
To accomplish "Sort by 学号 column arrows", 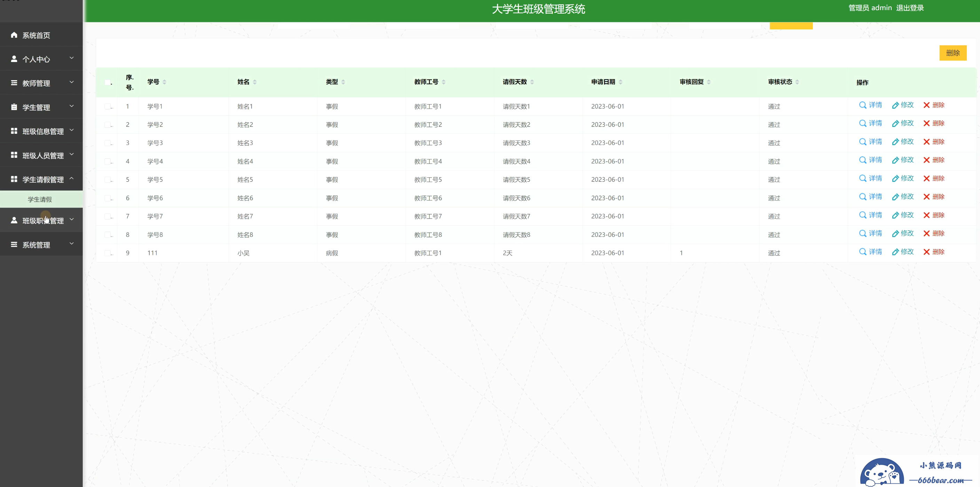I will pos(164,82).
